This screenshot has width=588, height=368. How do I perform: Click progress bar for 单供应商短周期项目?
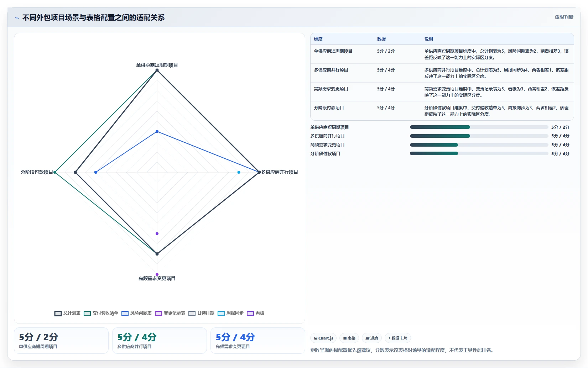[x=479, y=127]
